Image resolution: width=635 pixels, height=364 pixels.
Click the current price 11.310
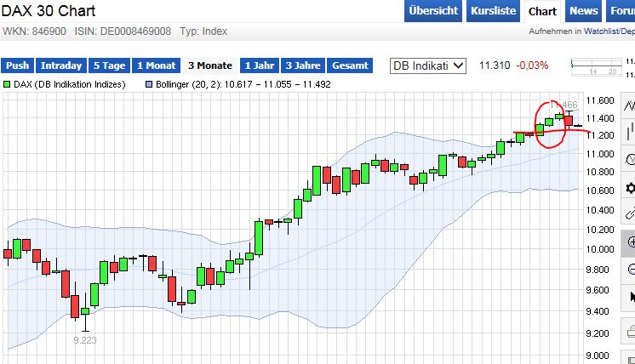(x=495, y=65)
